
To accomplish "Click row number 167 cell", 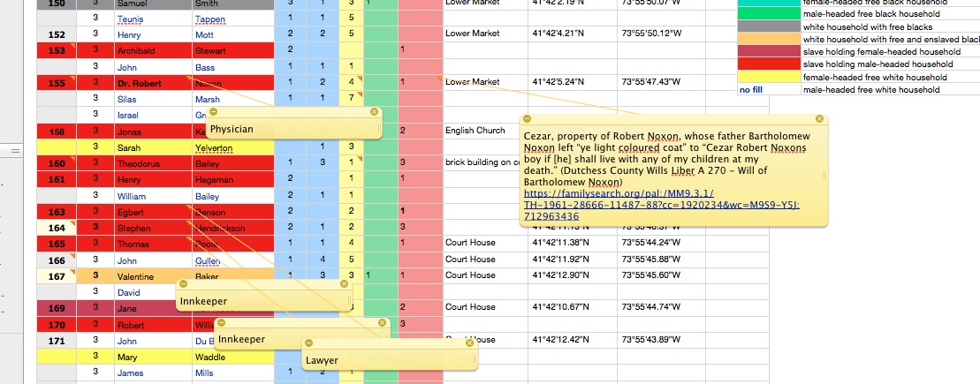I will [56, 275].
